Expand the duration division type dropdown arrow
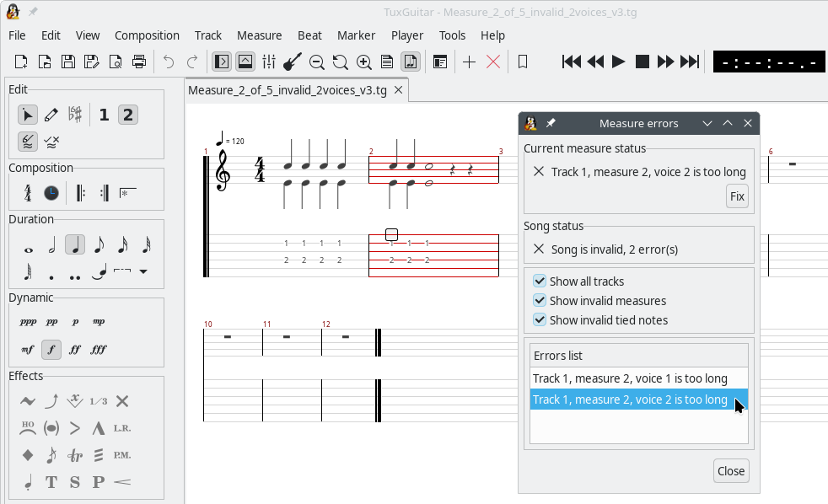This screenshot has width=828, height=504. (x=143, y=271)
